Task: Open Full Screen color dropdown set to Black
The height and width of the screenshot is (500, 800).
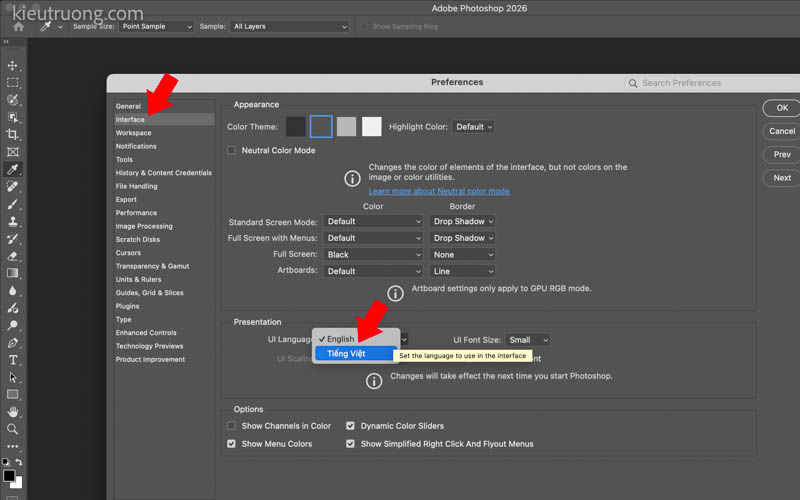Action: pyautogui.click(x=373, y=255)
